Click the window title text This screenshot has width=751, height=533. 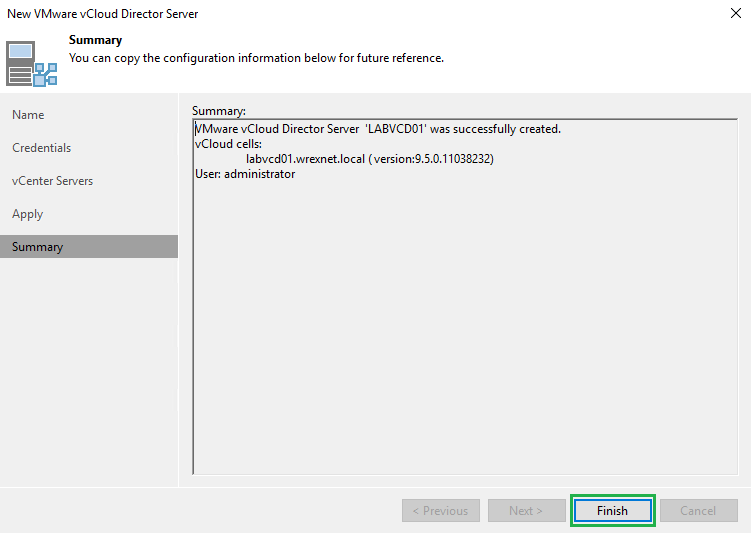[x=103, y=14]
